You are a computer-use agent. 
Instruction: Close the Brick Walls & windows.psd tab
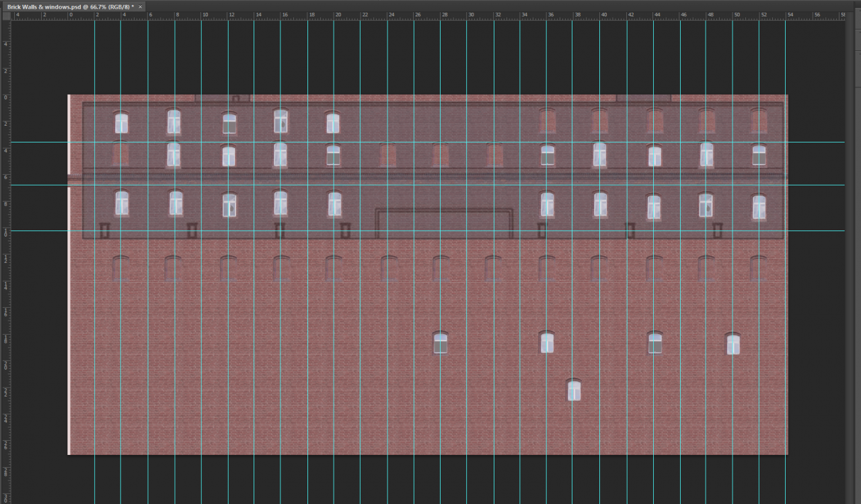click(140, 6)
